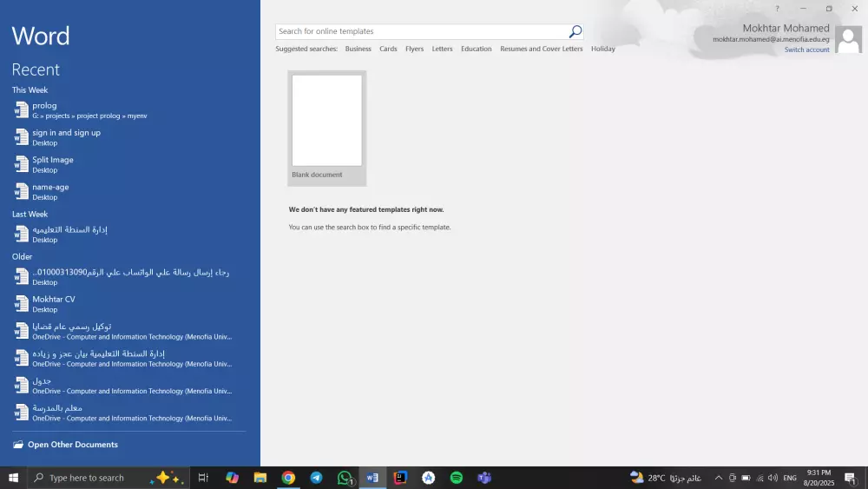Click the Word file icon next to prolog
This screenshot has height=489, width=868.
[21, 110]
